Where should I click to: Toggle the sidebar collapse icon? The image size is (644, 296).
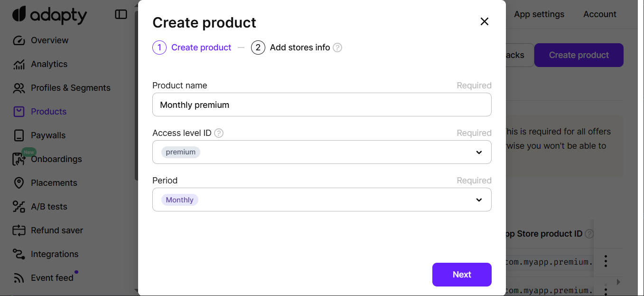(121, 15)
